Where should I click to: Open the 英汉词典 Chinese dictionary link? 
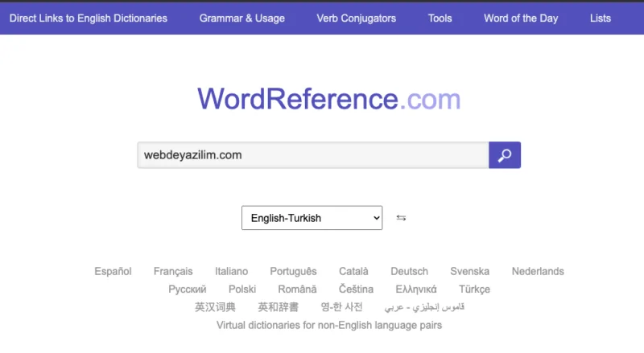point(215,307)
